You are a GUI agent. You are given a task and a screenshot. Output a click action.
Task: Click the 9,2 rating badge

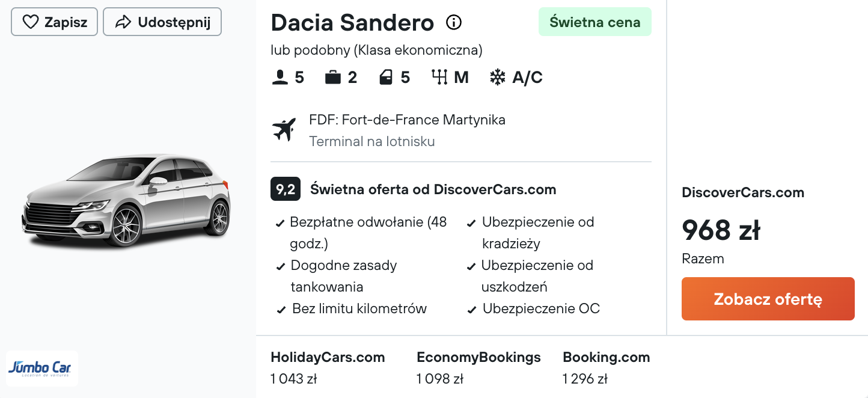point(286,189)
